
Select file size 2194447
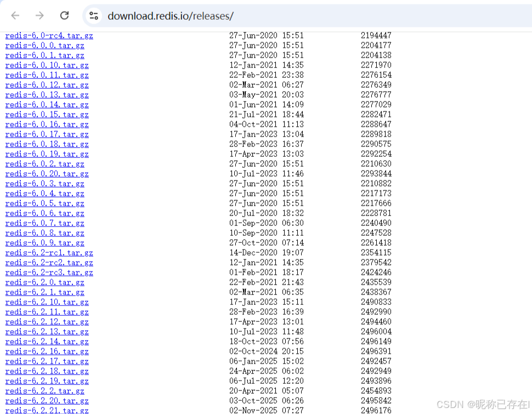[376, 35]
